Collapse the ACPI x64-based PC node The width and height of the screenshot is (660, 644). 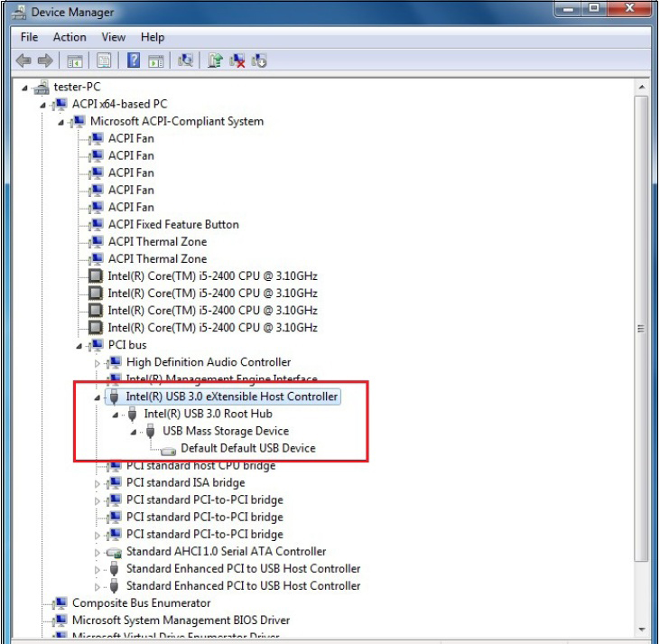(x=42, y=106)
